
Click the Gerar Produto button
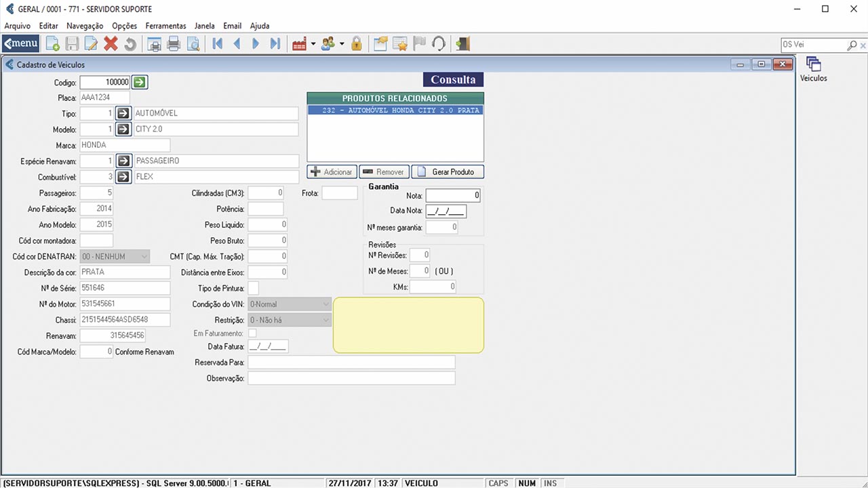[448, 171]
